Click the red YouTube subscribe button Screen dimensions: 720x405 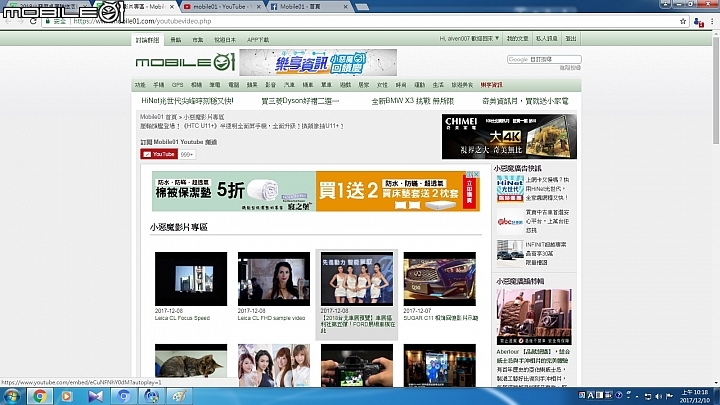pos(159,154)
